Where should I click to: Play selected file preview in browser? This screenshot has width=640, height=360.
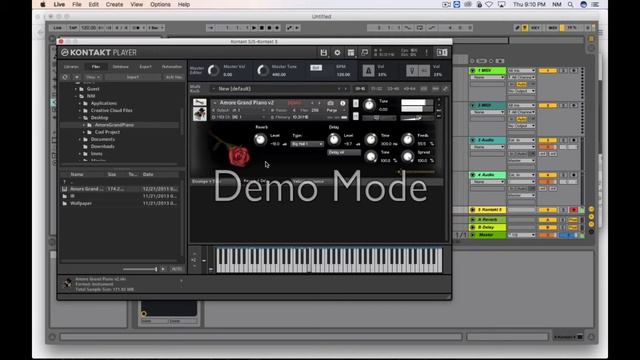click(163, 269)
